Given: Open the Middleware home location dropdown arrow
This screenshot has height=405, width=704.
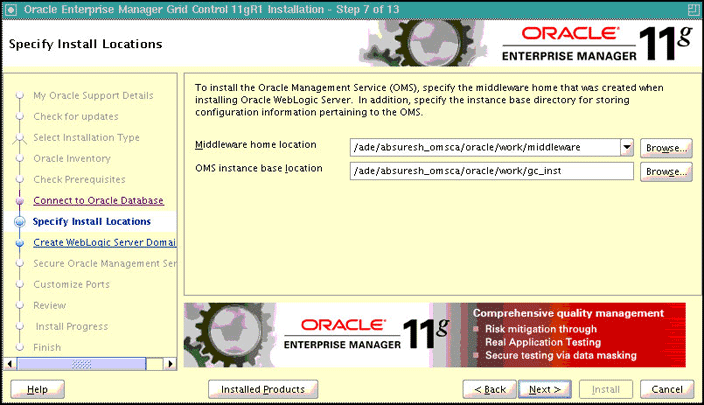Looking at the screenshot, I should tap(627, 147).
